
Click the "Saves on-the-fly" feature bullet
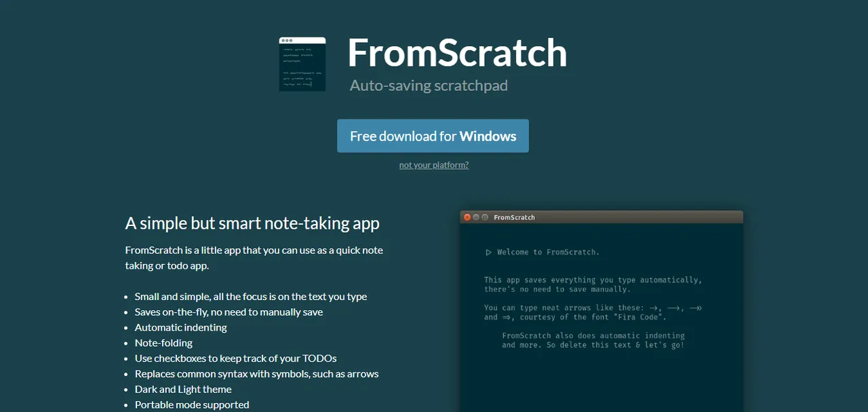(229, 312)
